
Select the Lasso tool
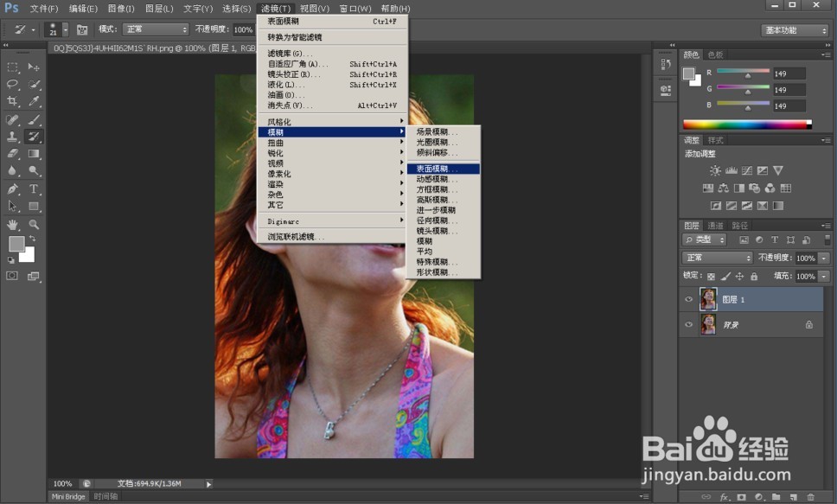pyautogui.click(x=13, y=84)
